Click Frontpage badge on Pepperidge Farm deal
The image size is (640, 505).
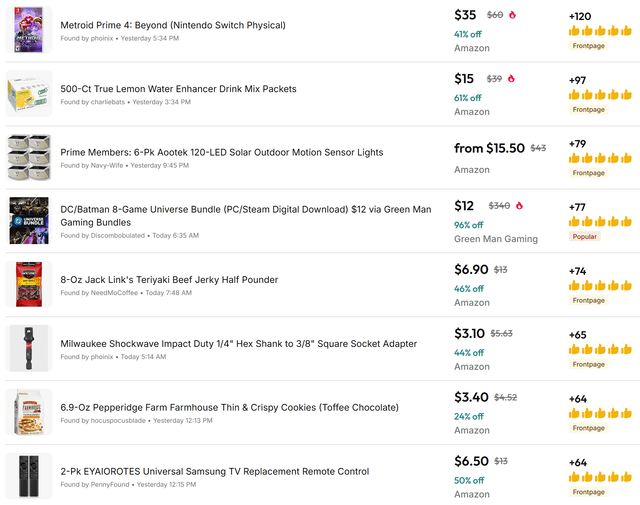point(589,428)
